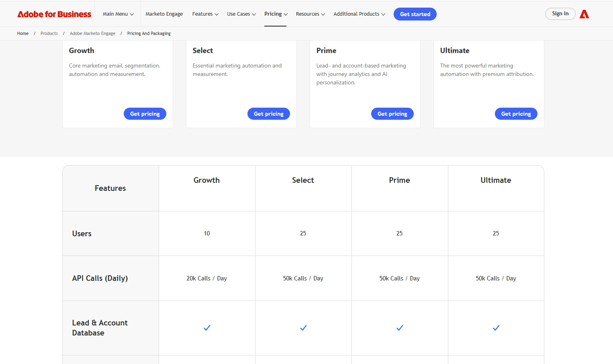Image resolution: width=613 pixels, height=364 pixels.
Task: Click the Growth column checkmark for Lead & Account Database
Action: tap(207, 328)
